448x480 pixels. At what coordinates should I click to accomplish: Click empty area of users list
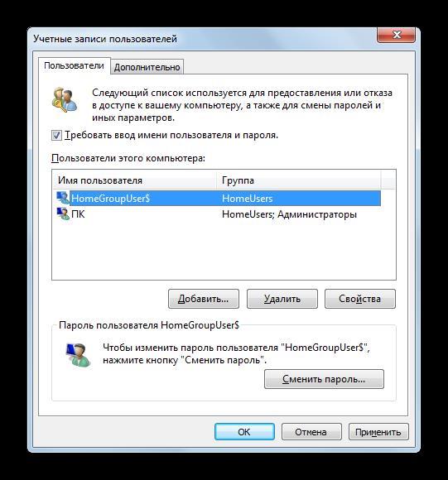point(224,251)
